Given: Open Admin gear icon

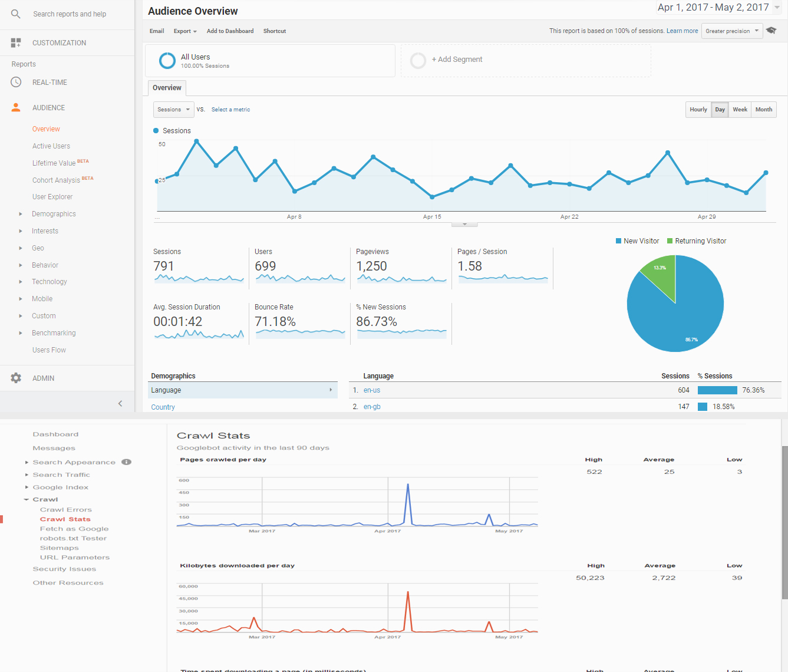Looking at the screenshot, I should 16,378.
